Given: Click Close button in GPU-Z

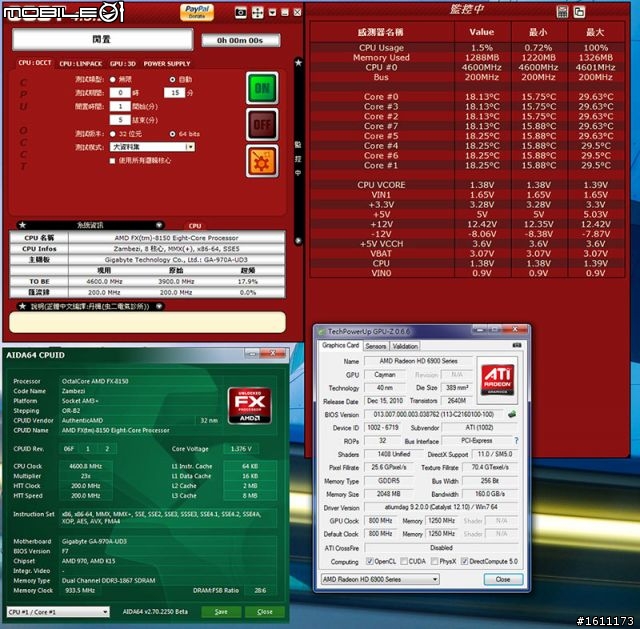Looking at the screenshot, I should point(503,579).
